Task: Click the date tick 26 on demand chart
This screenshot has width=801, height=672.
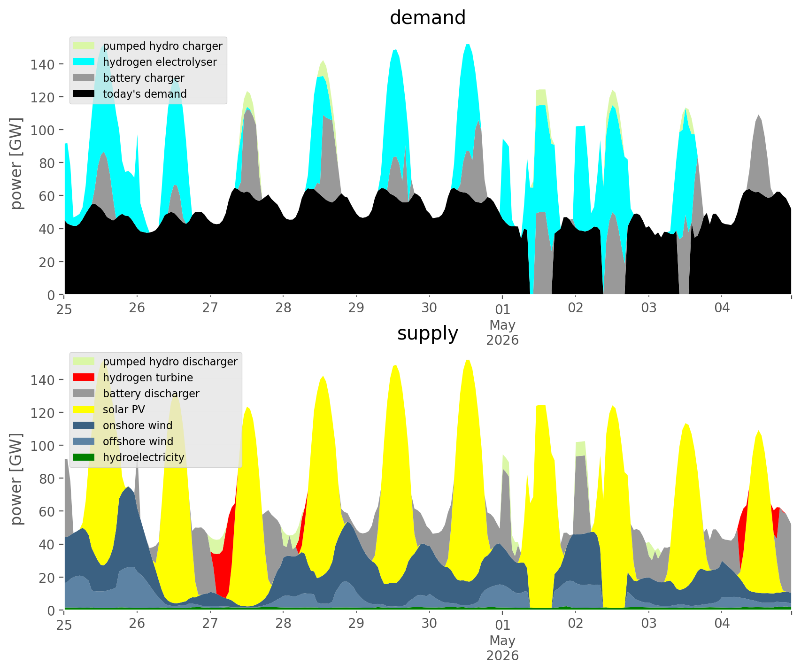Action: point(137,308)
